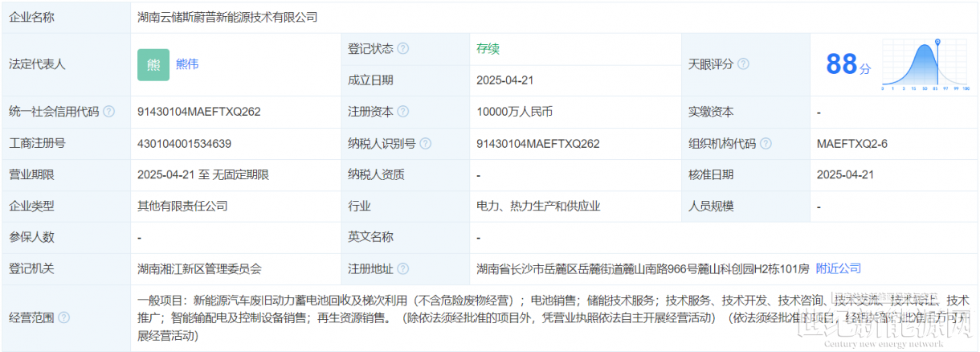Click the 经营范围 business scope paragraph
The height and width of the screenshot is (352, 980).
tap(553, 317)
